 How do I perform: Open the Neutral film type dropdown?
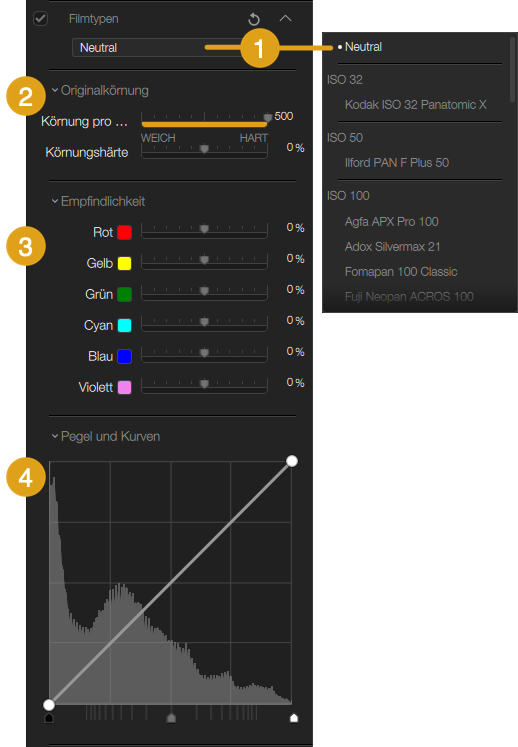pos(159,48)
